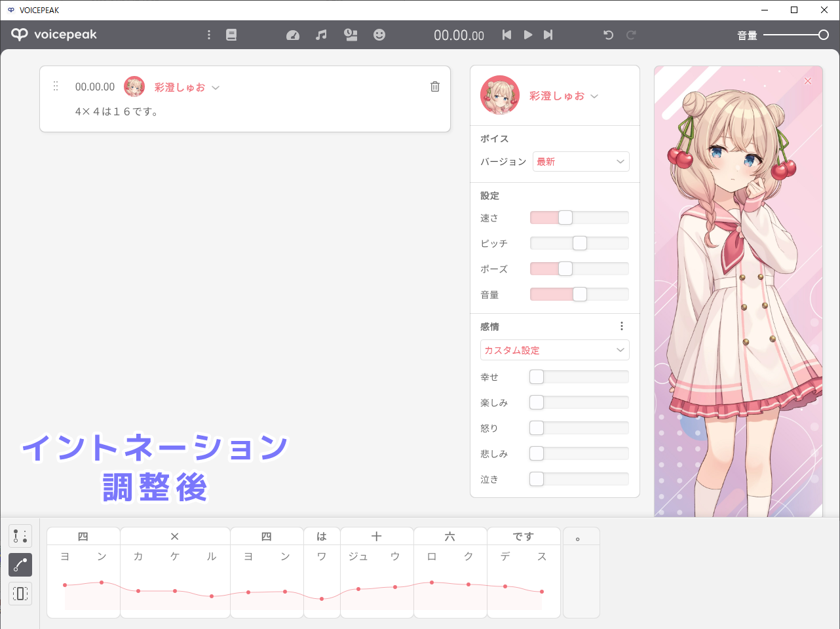Click the pitch point under ケ
The height and width of the screenshot is (629, 840).
pyautogui.click(x=175, y=591)
